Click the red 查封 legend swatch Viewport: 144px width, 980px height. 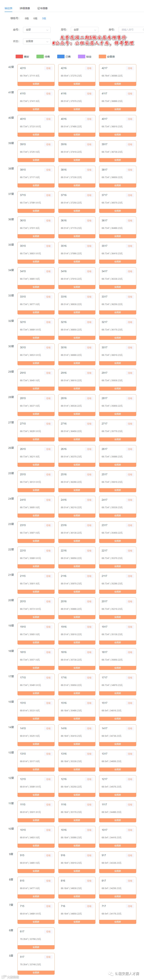(19, 56)
